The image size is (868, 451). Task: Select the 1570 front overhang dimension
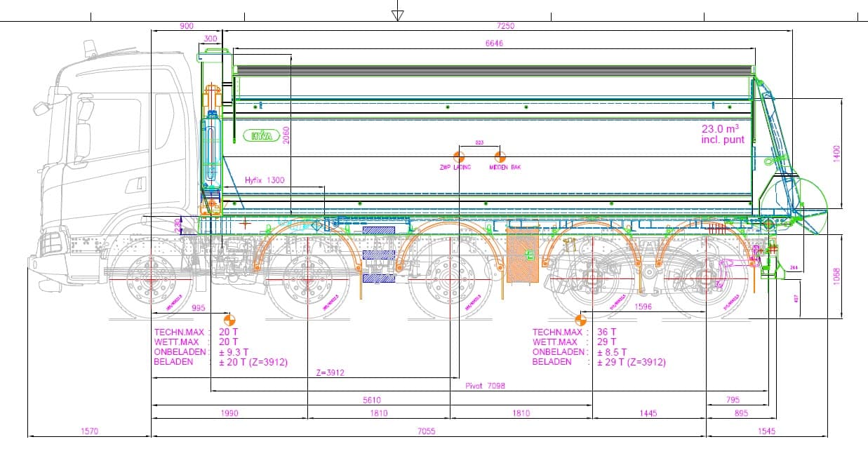(x=89, y=431)
